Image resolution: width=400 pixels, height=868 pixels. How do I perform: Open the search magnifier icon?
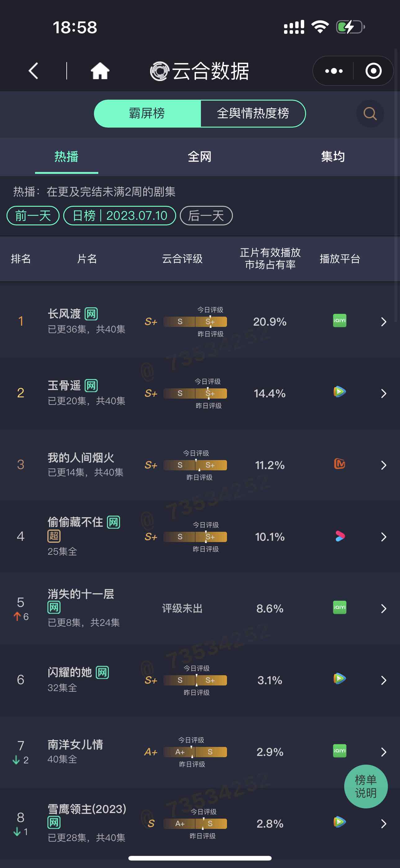[x=370, y=114]
